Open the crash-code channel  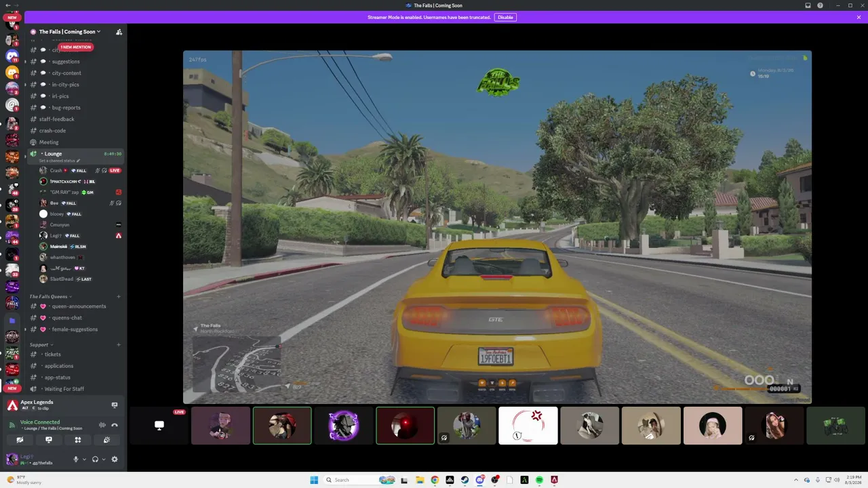click(x=52, y=131)
